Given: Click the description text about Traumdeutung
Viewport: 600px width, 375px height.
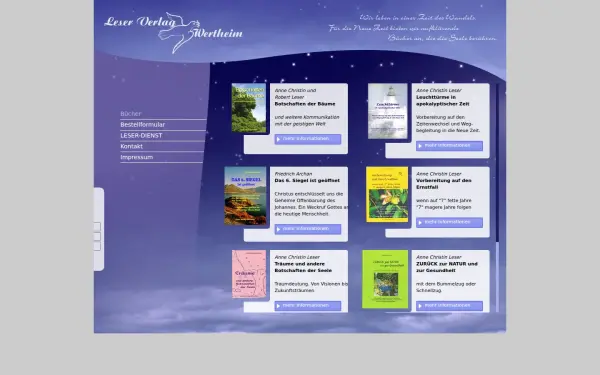Looking at the screenshot, I should [x=311, y=287].
